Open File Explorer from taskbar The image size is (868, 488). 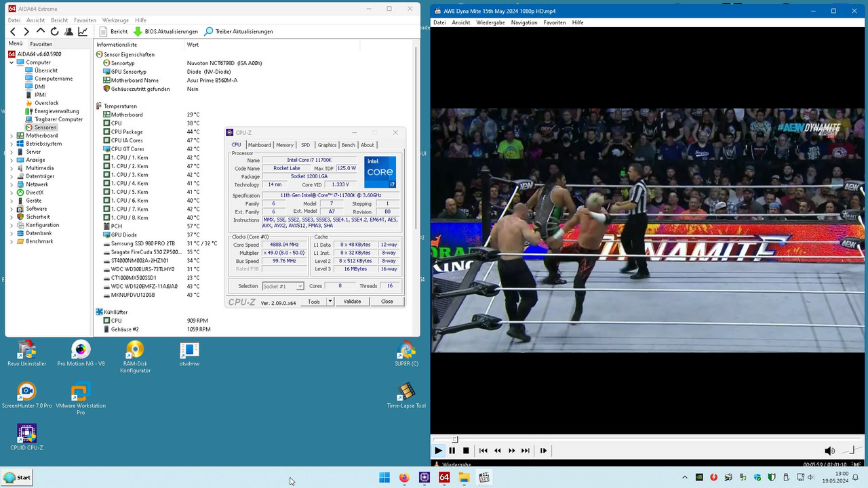pyautogui.click(x=465, y=477)
